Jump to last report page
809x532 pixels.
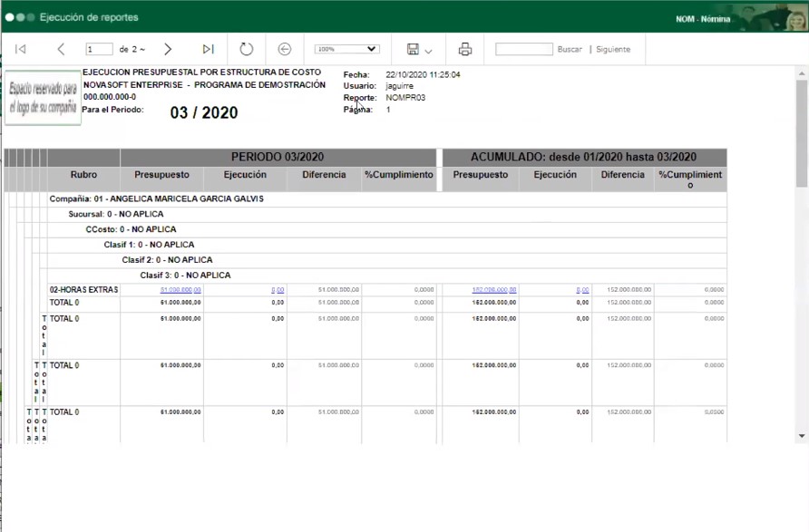208,49
